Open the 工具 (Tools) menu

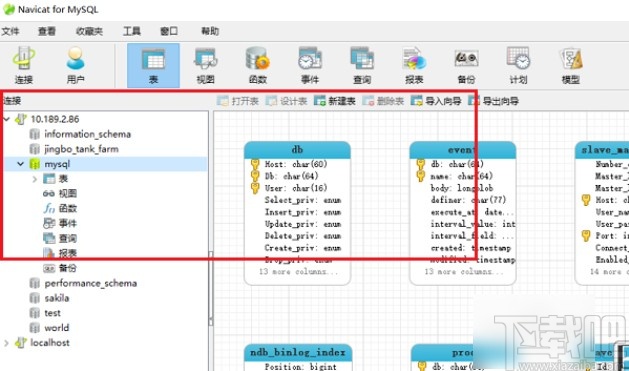[132, 31]
